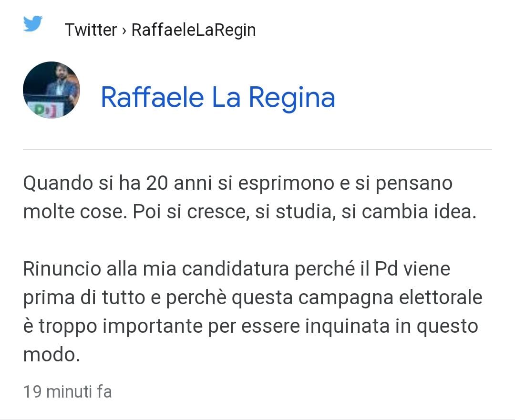Click the '19 minuti fa' timestamp

[x=67, y=392]
